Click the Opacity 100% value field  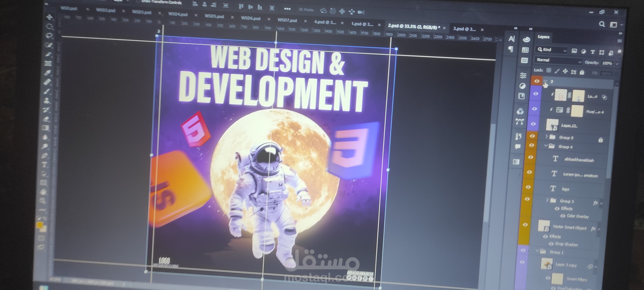[x=607, y=63]
